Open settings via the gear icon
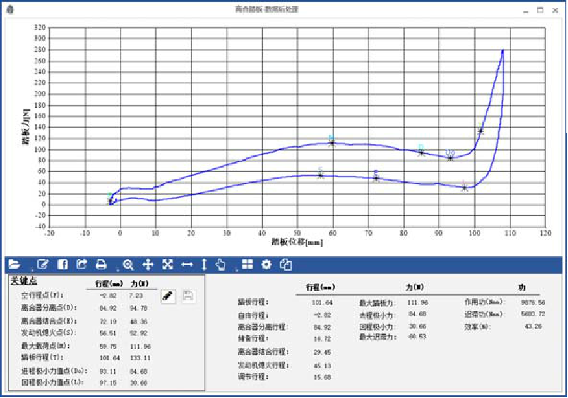The height and width of the screenshot is (398, 568). (x=266, y=264)
